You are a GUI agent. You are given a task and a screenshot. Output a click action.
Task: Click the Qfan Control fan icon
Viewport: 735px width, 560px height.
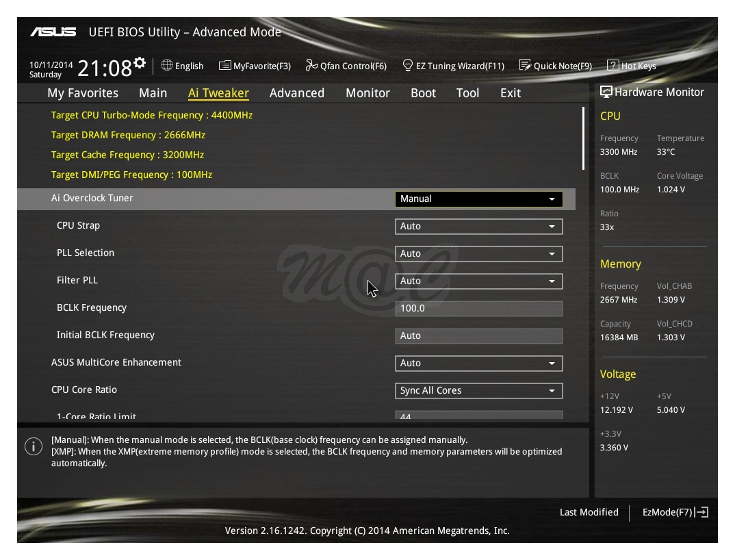click(x=311, y=65)
